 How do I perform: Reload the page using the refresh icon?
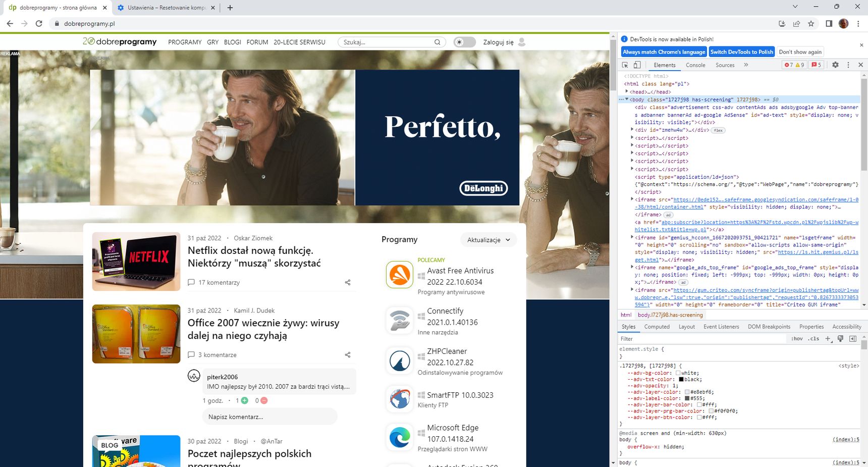pyautogui.click(x=39, y=23)
